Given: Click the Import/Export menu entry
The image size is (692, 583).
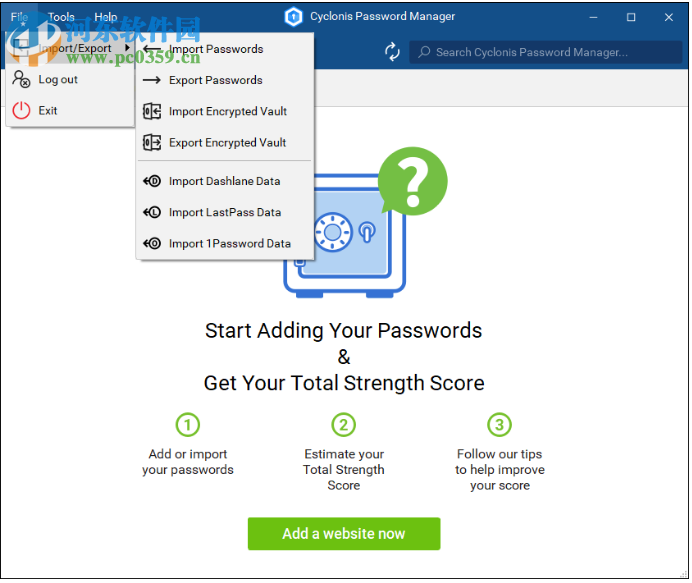Looking at the screenshot, I should click(x=71, y=48).
